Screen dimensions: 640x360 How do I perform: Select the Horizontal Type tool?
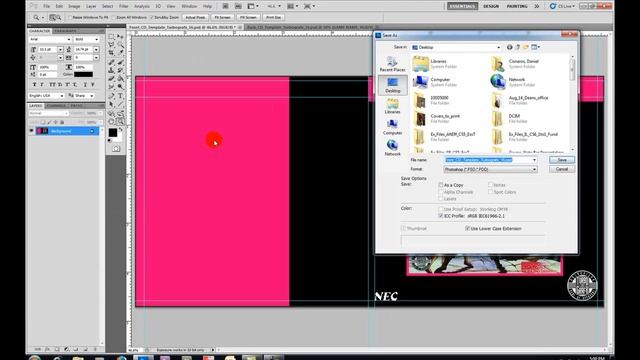121,96
